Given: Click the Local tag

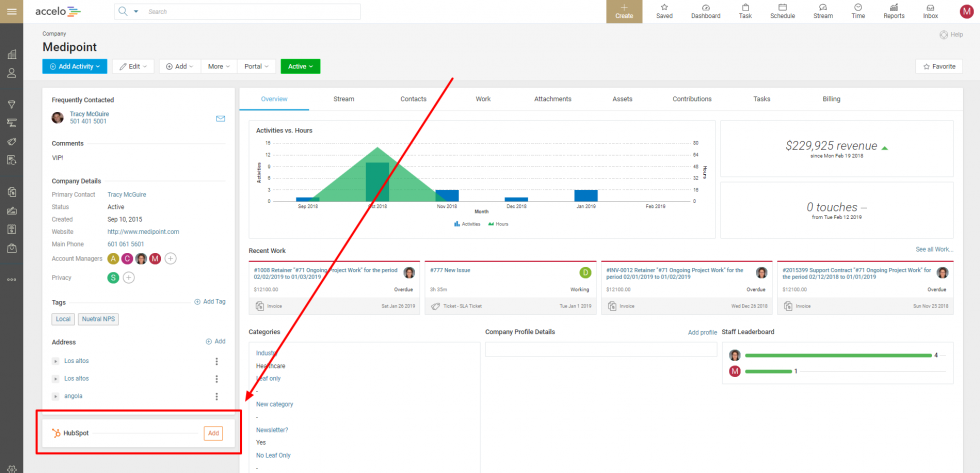Looking at the screenshot, I should pyautogui.click(x=63, y=319).
